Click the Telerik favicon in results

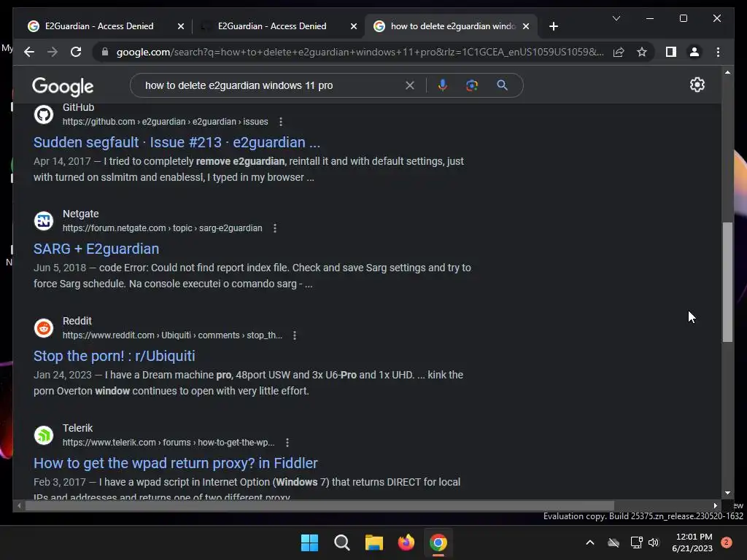coord(43,435)
